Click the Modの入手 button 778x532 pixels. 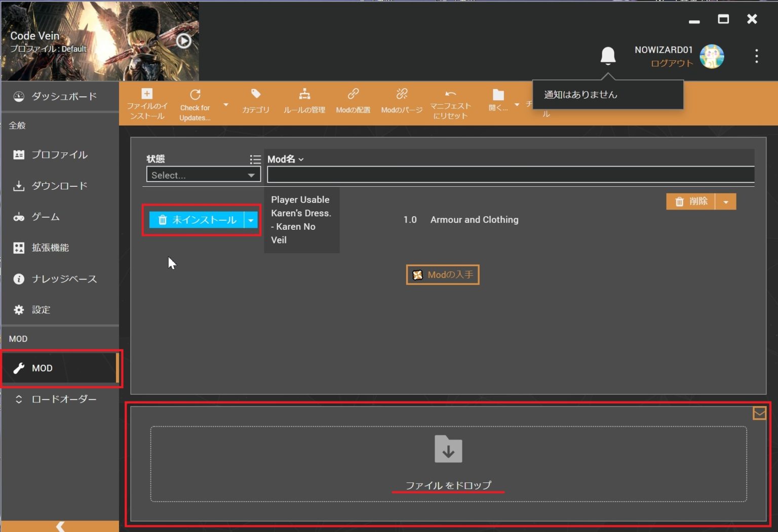click(443, 275)
